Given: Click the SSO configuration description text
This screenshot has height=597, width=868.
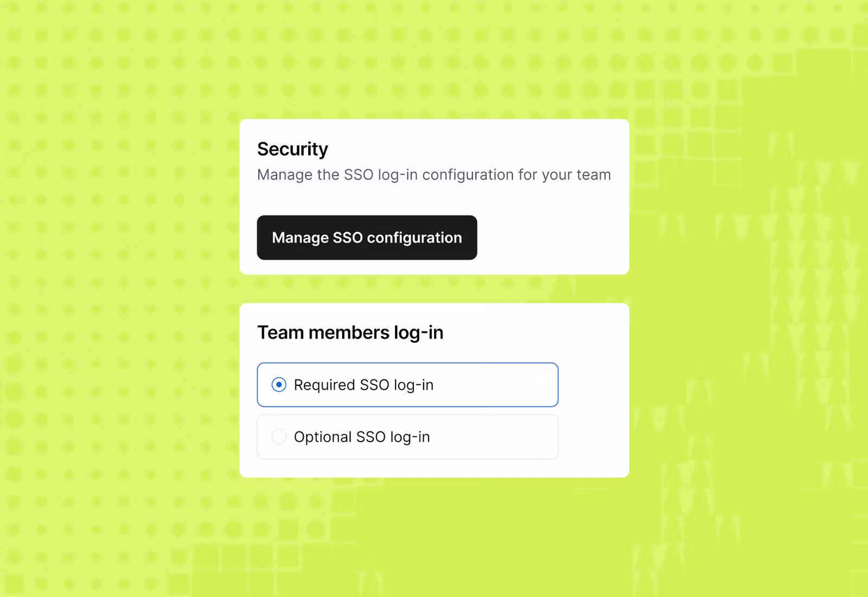Looking at the screenshot, I should [x=433, y=175].
